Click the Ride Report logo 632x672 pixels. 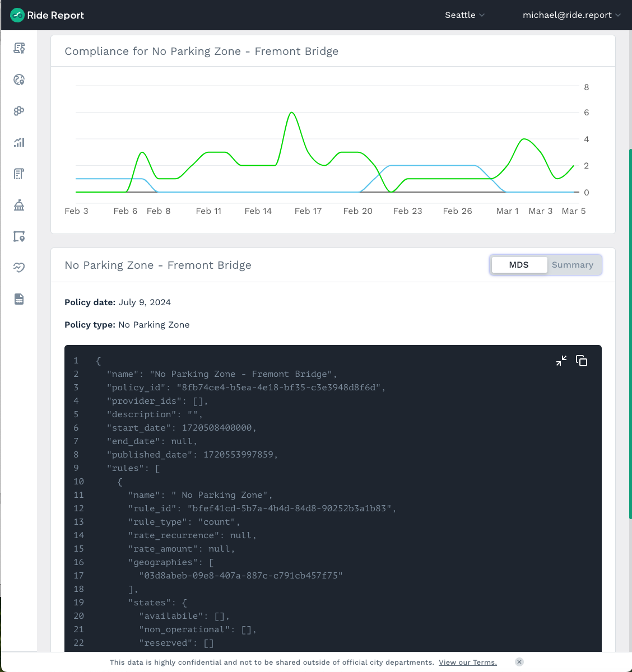tap(47, 15)
